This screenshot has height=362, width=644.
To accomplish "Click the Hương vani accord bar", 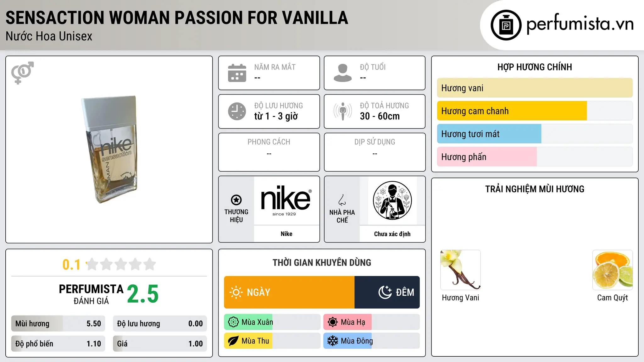I will point(535,88).
